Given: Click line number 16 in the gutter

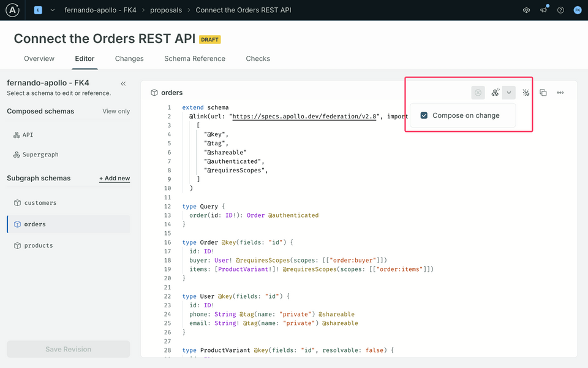Looking at the screenshot, I should tap(167, 243).
